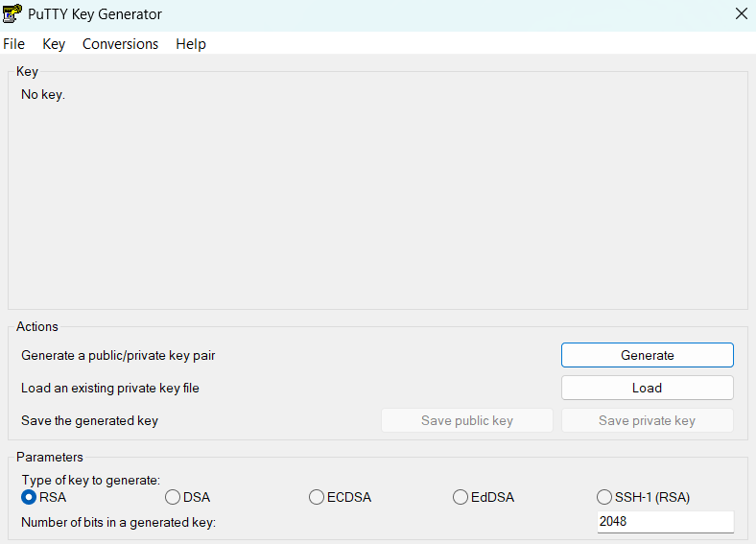Pick the SSH-1 (RSA) option
Viewport: 756px width, 544px height.
604,497
